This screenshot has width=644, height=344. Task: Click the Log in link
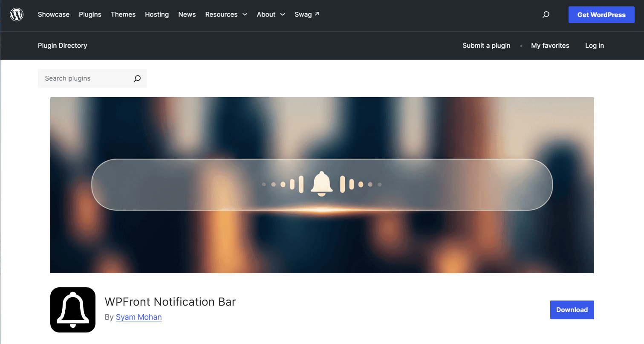(x=595, y=46)
